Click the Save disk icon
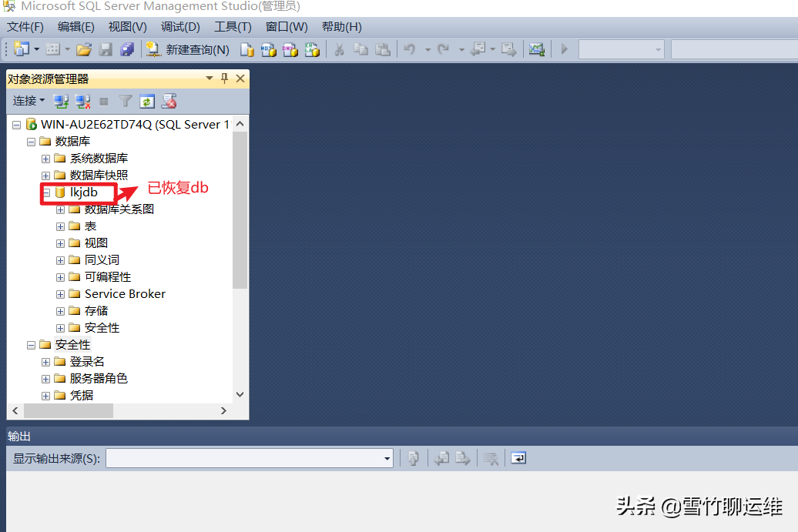This screenshot has height=532, width=798. pos(106,49)
